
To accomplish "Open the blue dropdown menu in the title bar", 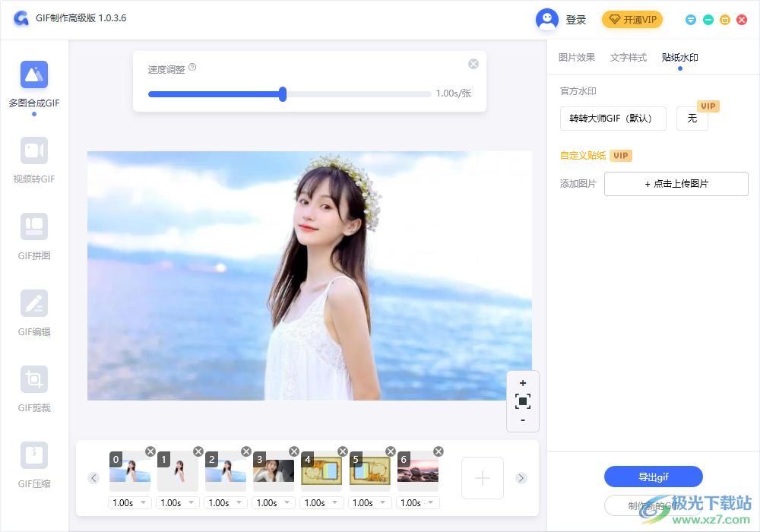I will (x=691, y=20).
